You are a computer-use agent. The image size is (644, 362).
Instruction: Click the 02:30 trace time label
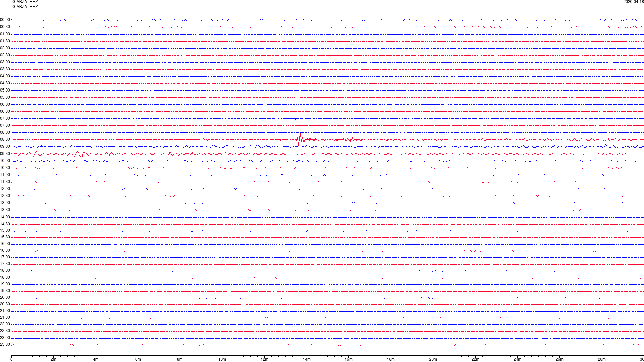click(x=5, y=55)
